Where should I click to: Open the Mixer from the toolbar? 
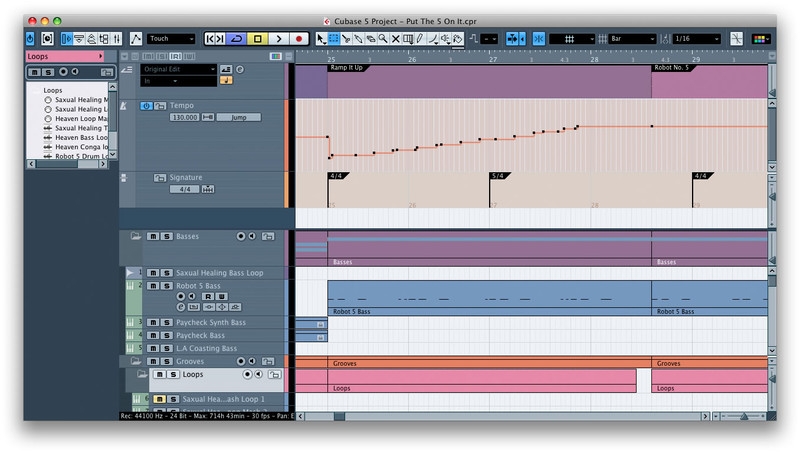click(x=117, y=39)
